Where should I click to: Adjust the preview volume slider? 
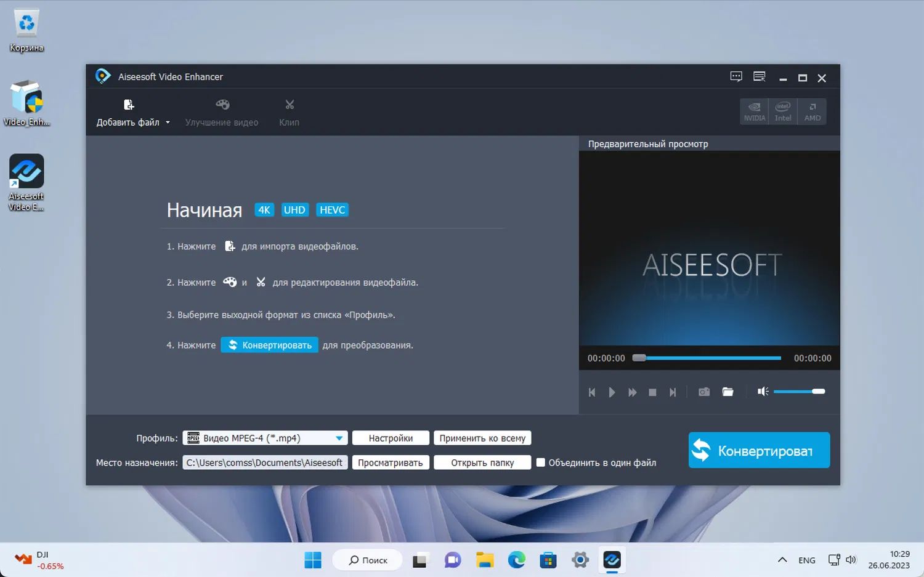tap(799, 392)
